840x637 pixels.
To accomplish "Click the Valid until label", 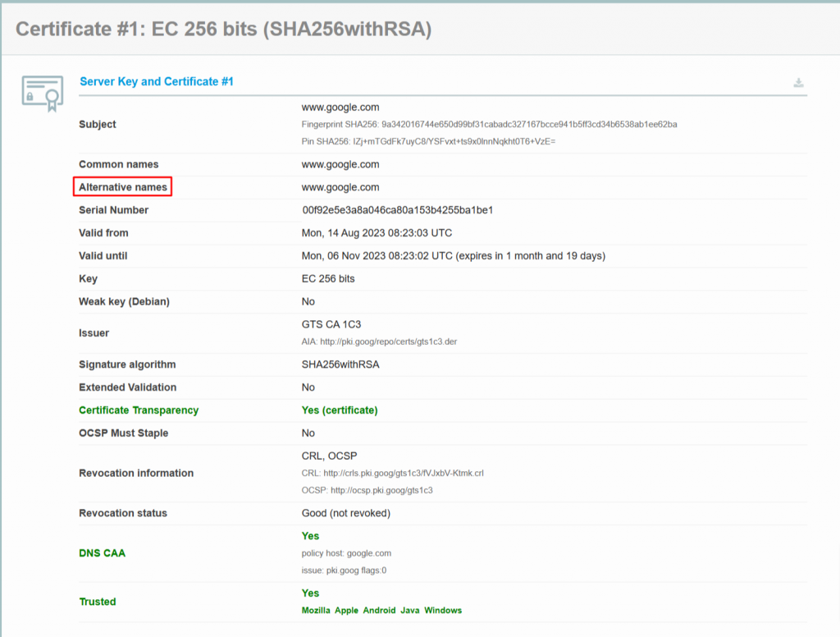I will pyautogui.click(x=103, y=256).
